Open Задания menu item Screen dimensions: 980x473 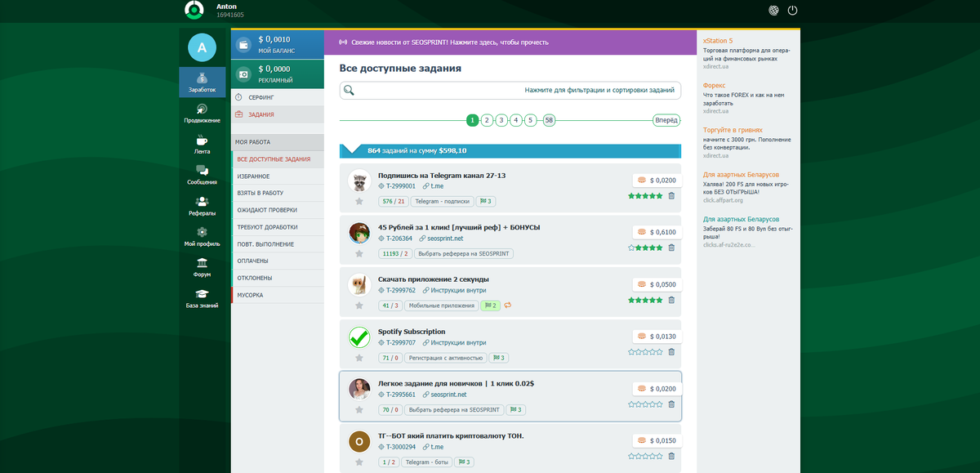point(278,114)
